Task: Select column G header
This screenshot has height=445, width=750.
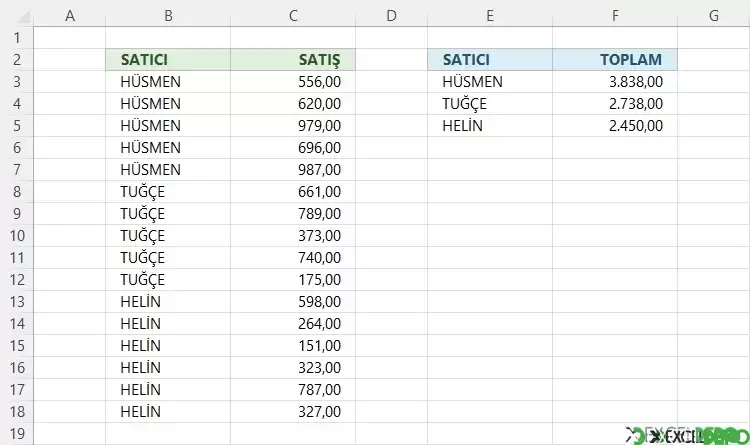Action: click(714, 16)
